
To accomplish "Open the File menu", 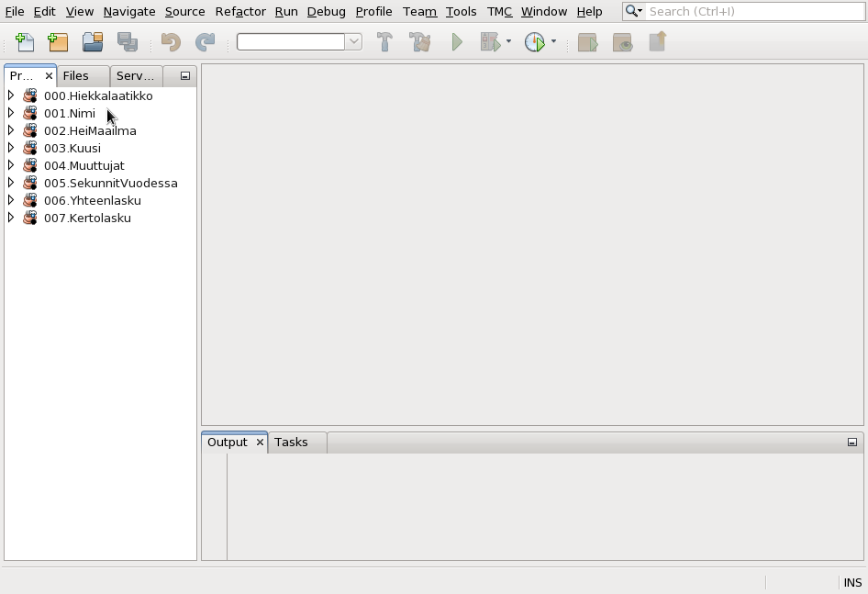I will (15, 12).
